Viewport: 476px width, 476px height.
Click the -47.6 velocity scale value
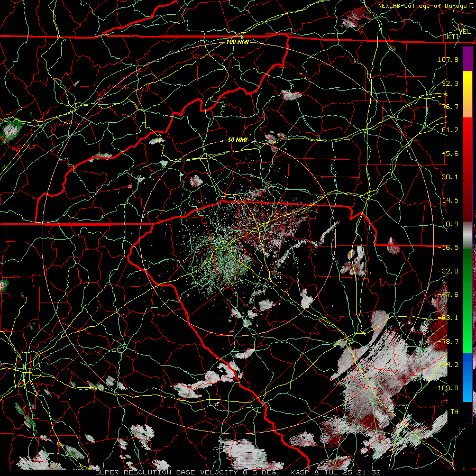click(x=448, y=295)
